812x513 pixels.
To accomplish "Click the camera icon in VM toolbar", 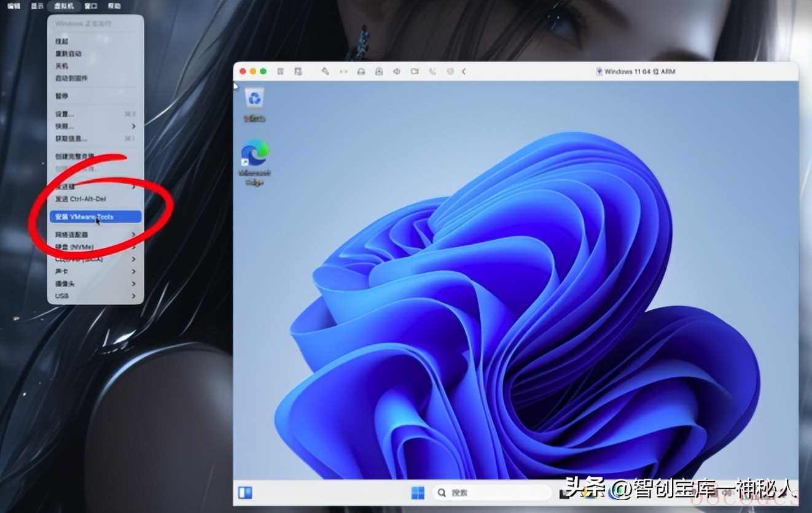I will (x=415, y=72).
